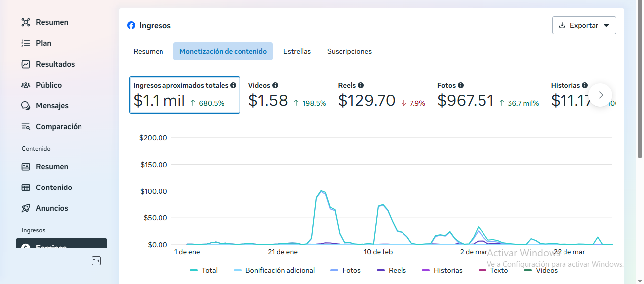Viewport: 644px width, 284px height.
Task: Open the Plan section icon
Action: (26, 43)
